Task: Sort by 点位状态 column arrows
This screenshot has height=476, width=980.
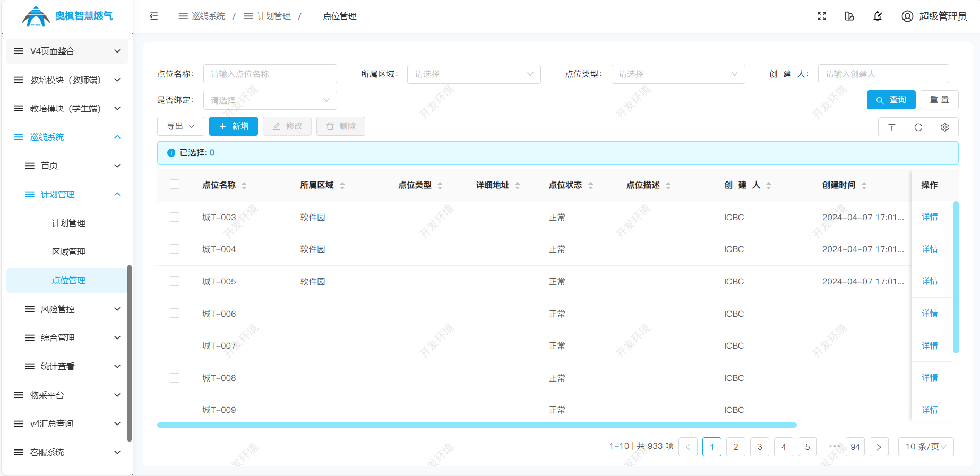Action: (x=591, y=185)
